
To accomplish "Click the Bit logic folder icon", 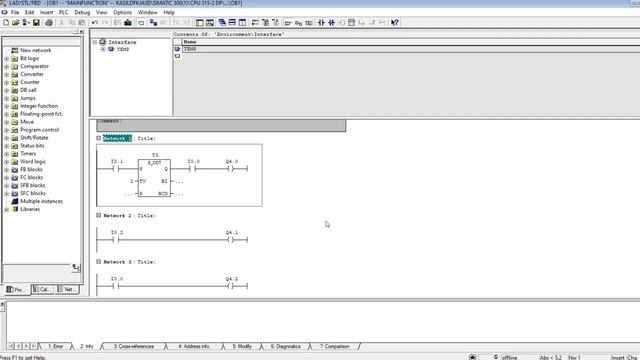I will point(15,58).
